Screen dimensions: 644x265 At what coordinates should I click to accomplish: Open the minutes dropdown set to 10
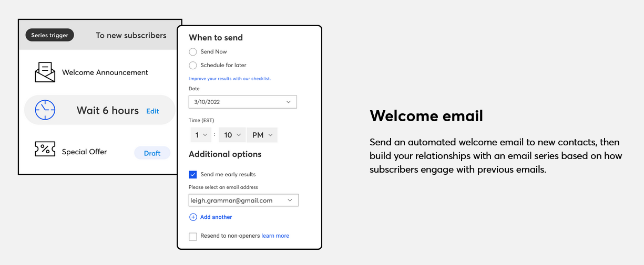tap(232, 135)
